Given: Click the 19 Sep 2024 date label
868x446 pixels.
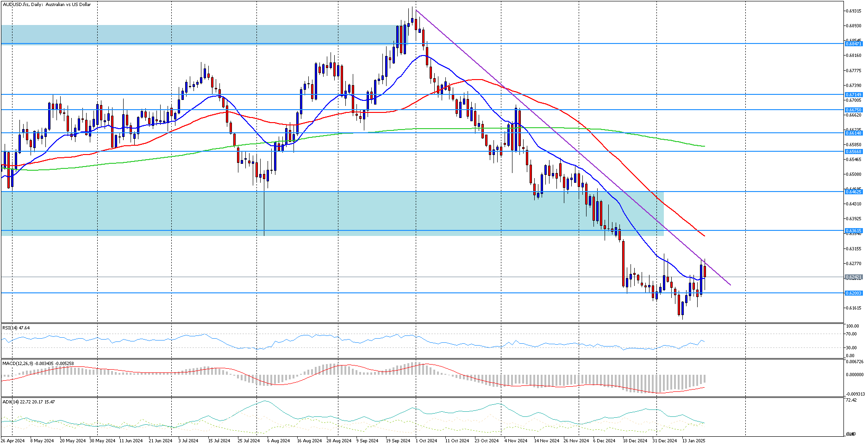Looking at the screenshot, I should click(398, 440).
